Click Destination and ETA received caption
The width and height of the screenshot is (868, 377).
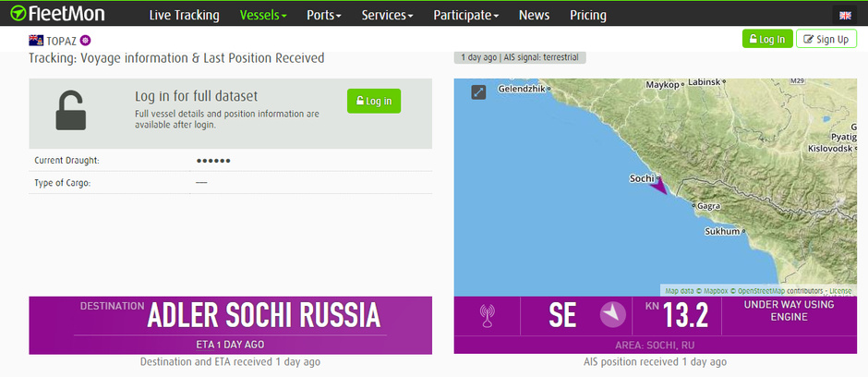pos(230,362)
